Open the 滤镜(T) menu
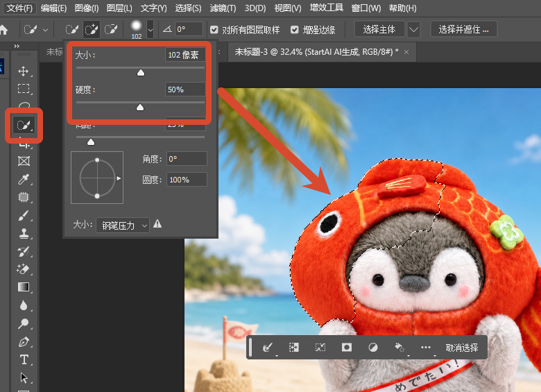Viewport: 541px width, 392px height. point(223,8)
